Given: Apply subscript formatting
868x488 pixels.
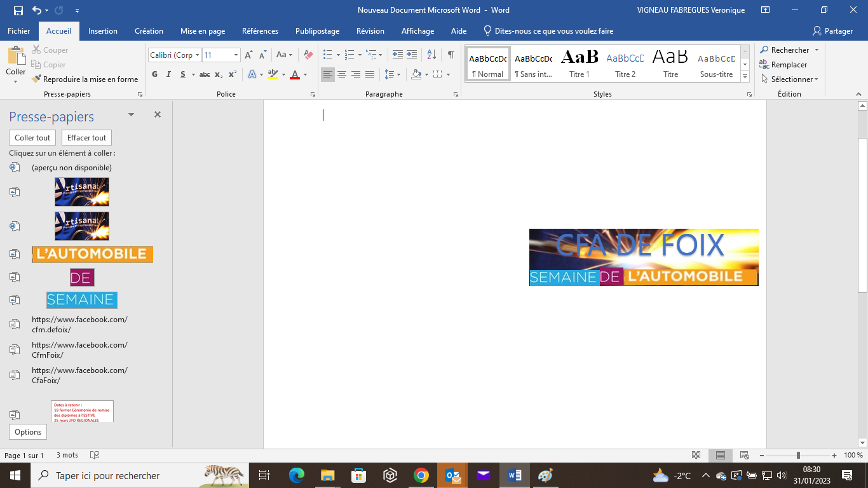Looking at the screenshot, I should (219, 74).
